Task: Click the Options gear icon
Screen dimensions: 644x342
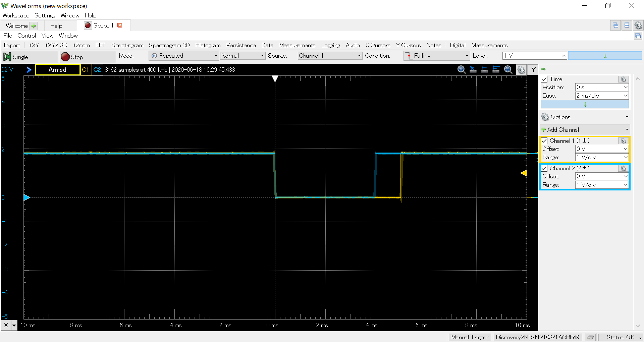Action: point(545,117)
